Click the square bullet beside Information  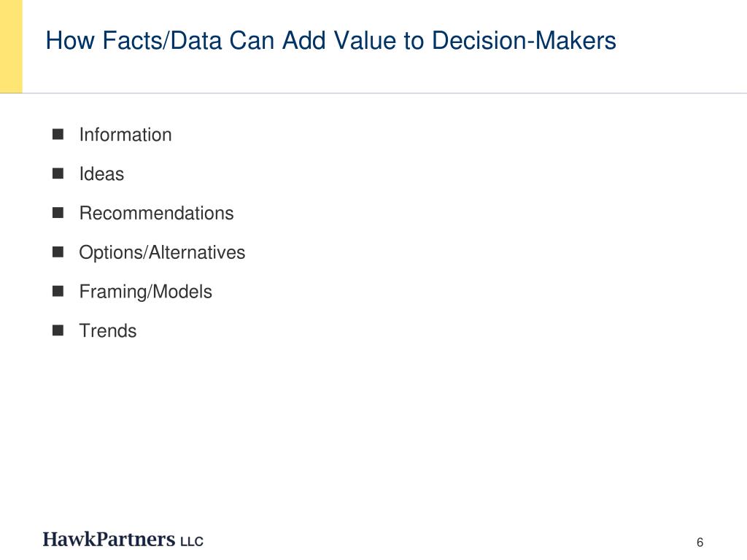click(x=58, y=134)
